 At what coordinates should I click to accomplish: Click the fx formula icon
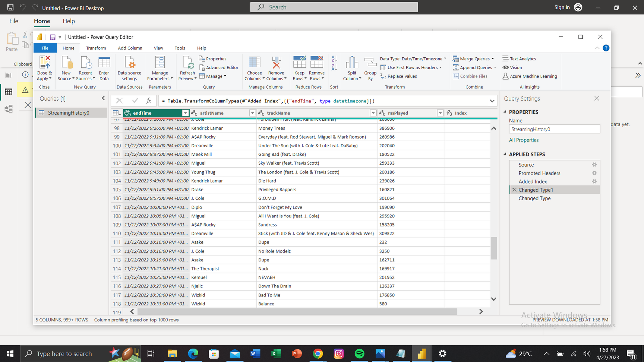click(149, 101)
